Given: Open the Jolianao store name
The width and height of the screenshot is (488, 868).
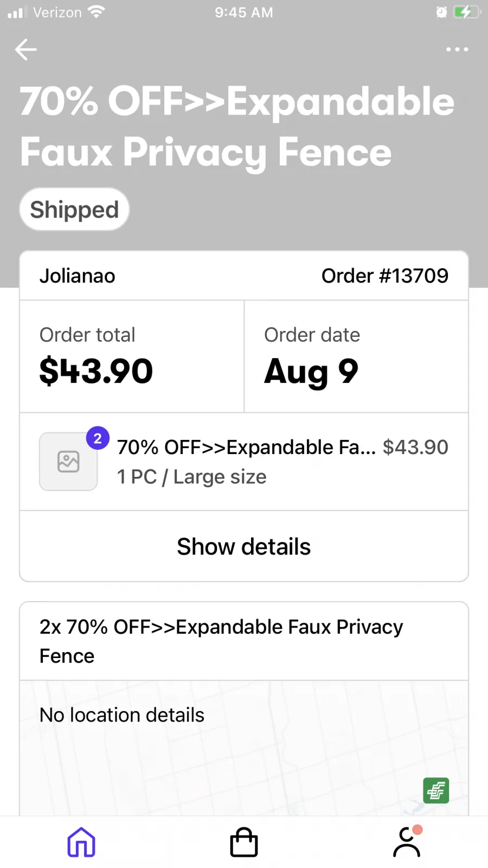Looking at the screenshot, I should (78, 276).
